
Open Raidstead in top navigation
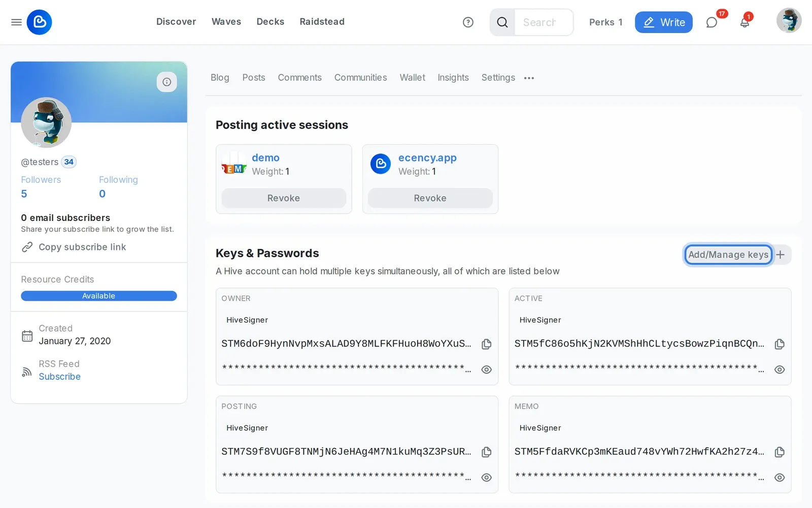tap(322, 22)
